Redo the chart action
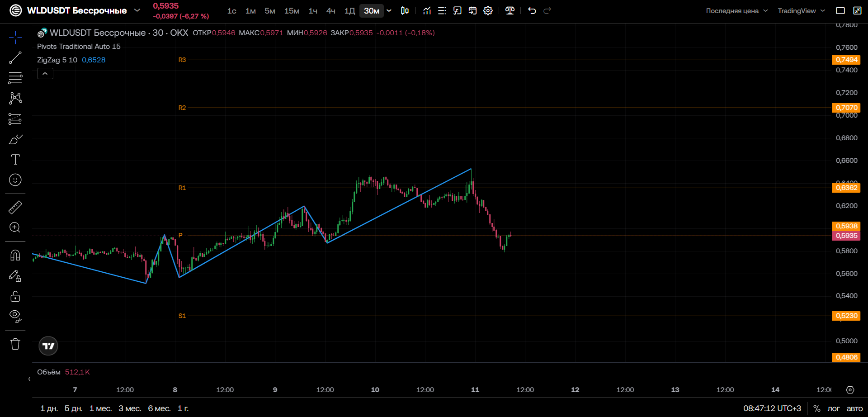This screenshot has width=868, height=417. pyautogui.click(x=547, y=10)
